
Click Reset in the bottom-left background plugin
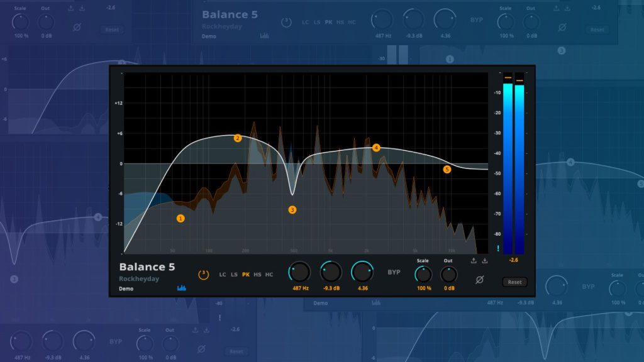[x=236, y=351]
